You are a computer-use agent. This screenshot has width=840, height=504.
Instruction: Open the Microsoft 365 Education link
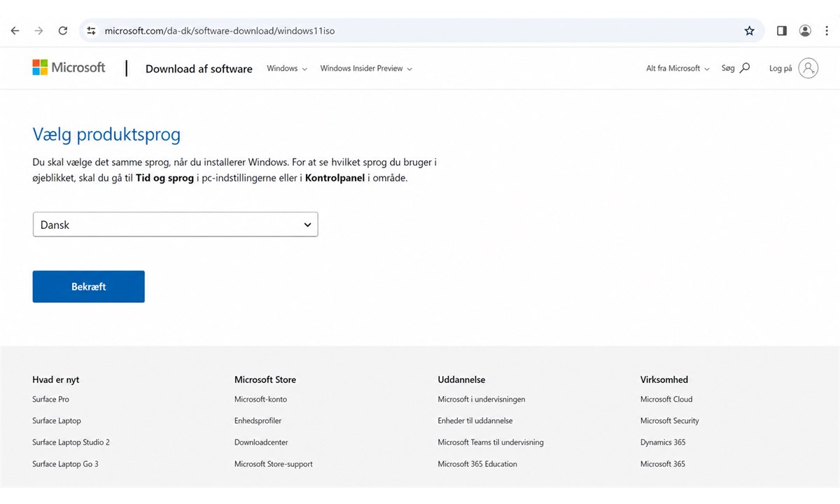pyautogui.click(x=477, y=464)
